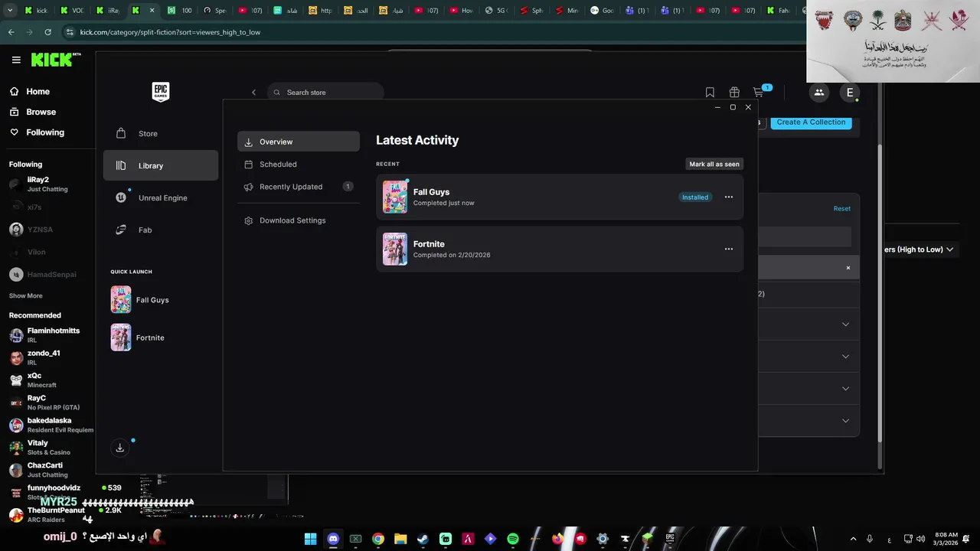Click Fortnite thumbnail in Latest Activity
980x551 pixels.
[x=395, y=249]
